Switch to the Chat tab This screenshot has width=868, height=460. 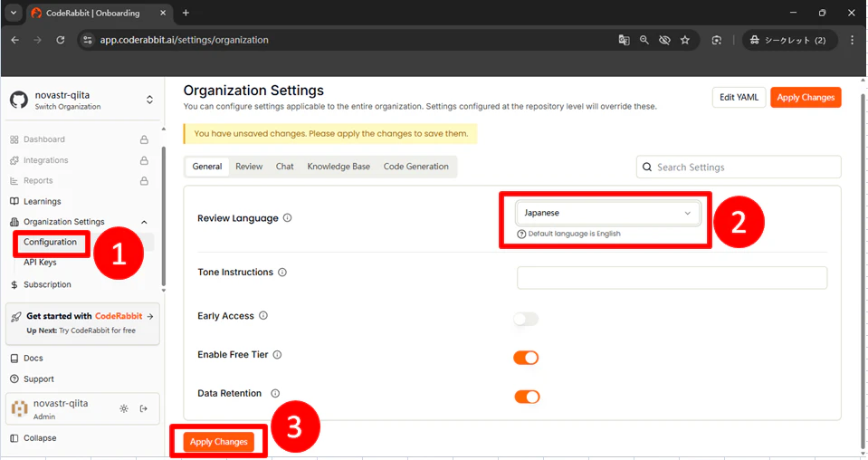click(284, 167)
